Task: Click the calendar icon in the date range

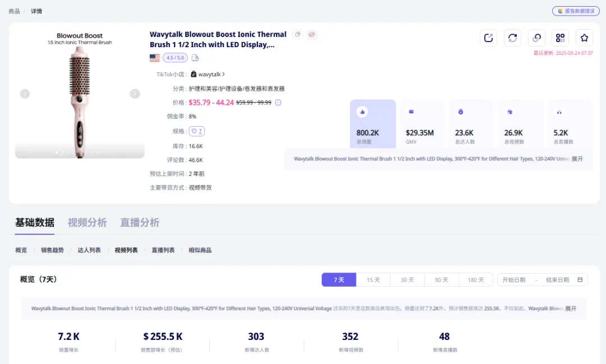Action: click(580, 280)
